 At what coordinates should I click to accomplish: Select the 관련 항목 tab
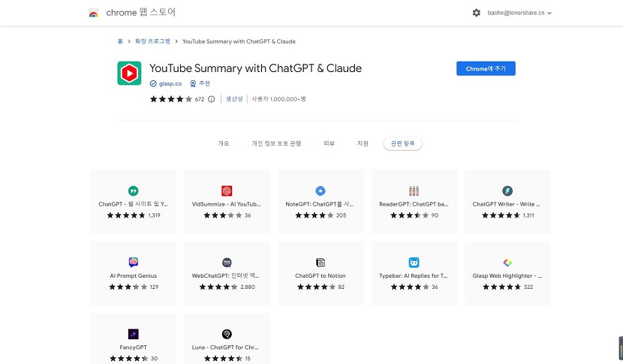click(x=402, y=143)
